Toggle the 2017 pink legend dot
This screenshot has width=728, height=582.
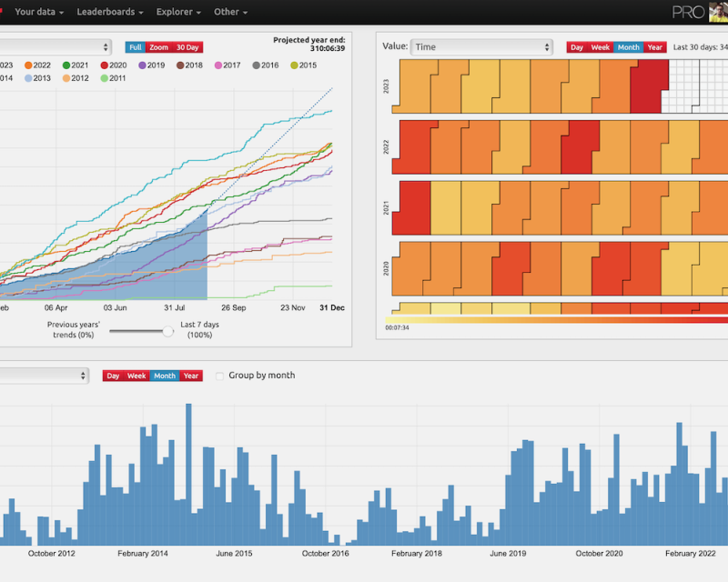218,65
